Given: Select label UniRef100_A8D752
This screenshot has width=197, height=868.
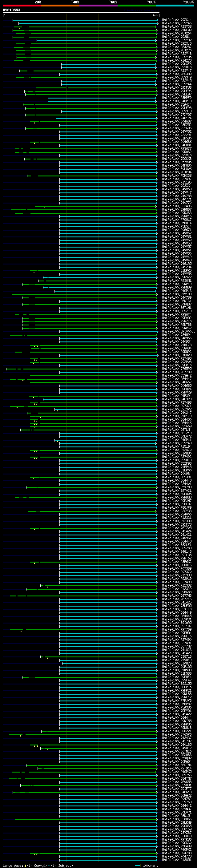Looking at the screenshot, I should pyautogui.click(x=176, y=125).
